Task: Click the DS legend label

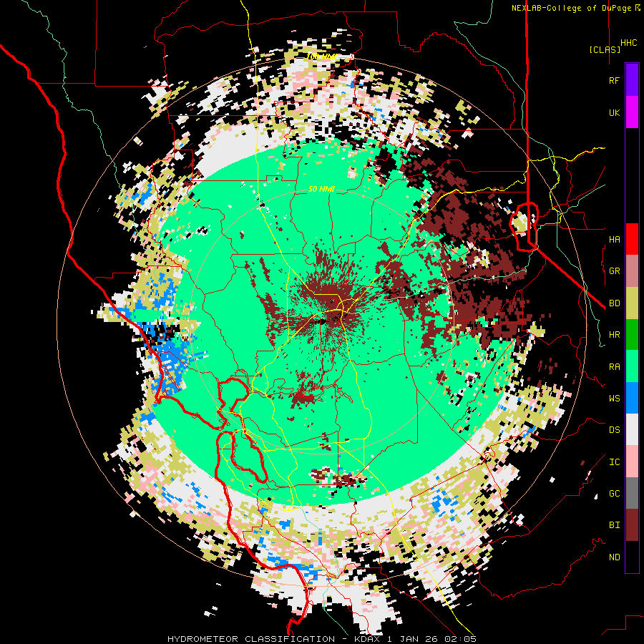Action: click(614, 430)
